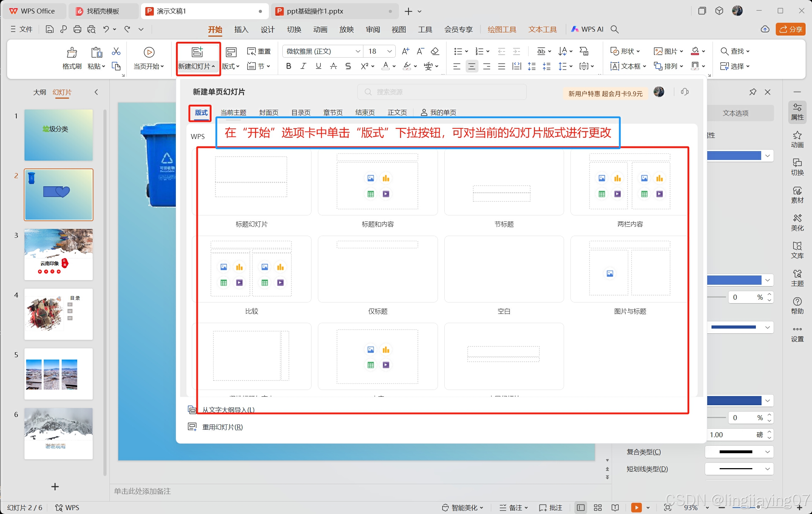Click 重用幻灯片(R) option

tap(222, 427)
